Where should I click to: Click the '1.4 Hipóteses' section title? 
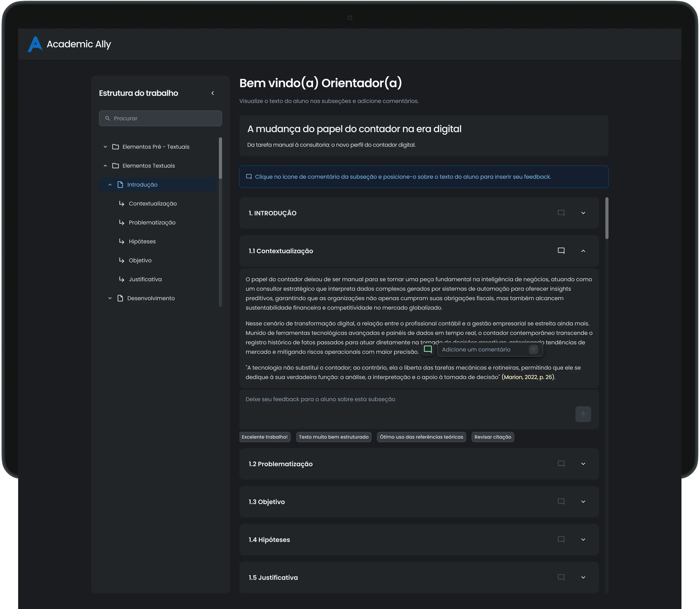point(269,540)
